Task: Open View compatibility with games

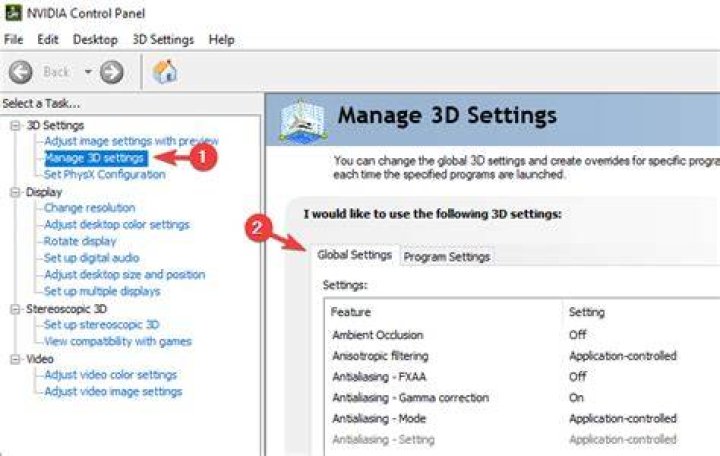Action: 118,342
